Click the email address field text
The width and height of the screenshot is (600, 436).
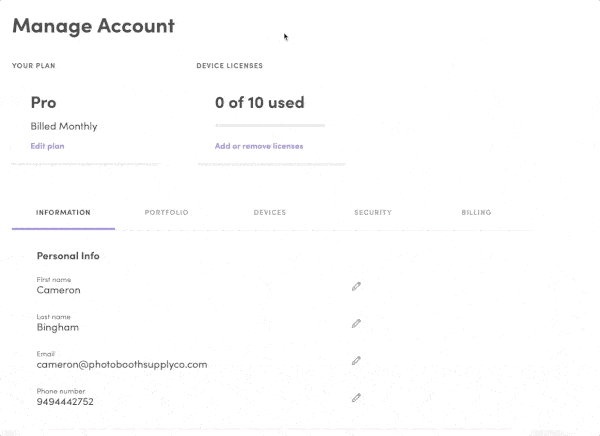coord(122,364)
